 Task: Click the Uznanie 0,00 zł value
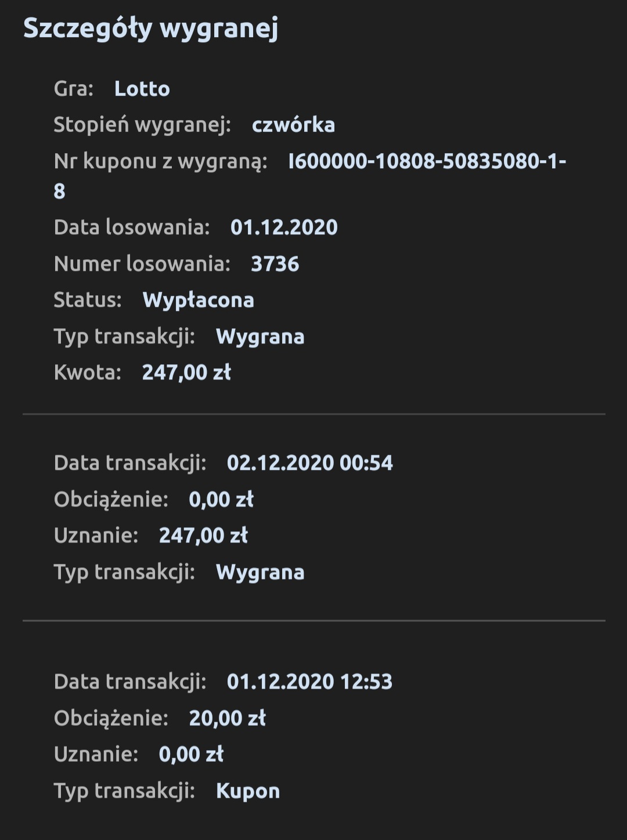(191, 754)
